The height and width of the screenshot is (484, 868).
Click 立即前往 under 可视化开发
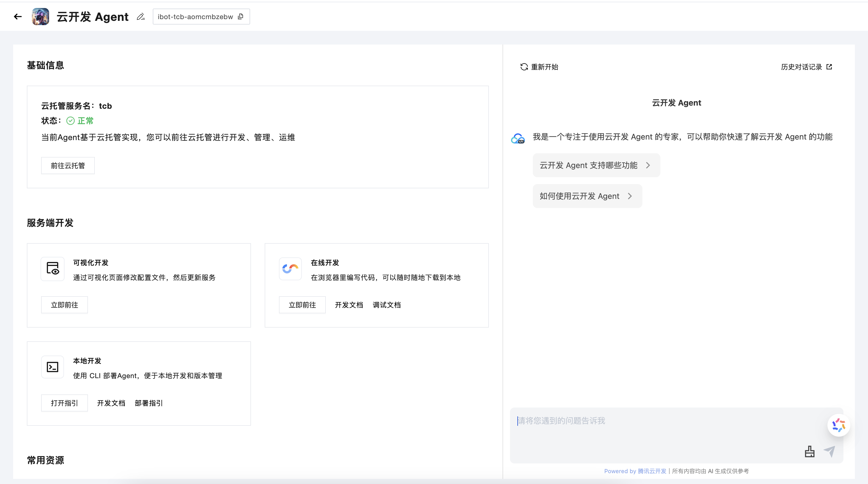64,305
